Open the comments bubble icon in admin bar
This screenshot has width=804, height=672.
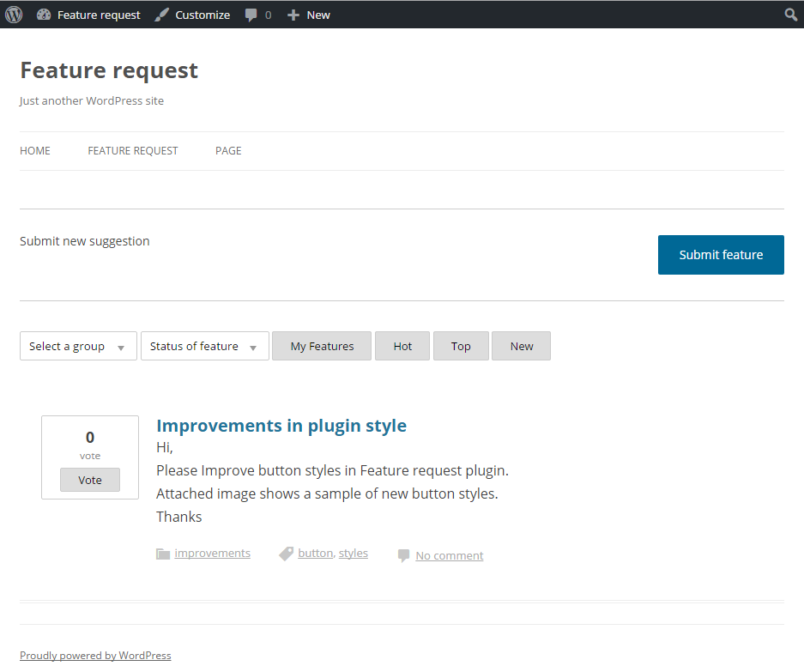coord(251,15)
